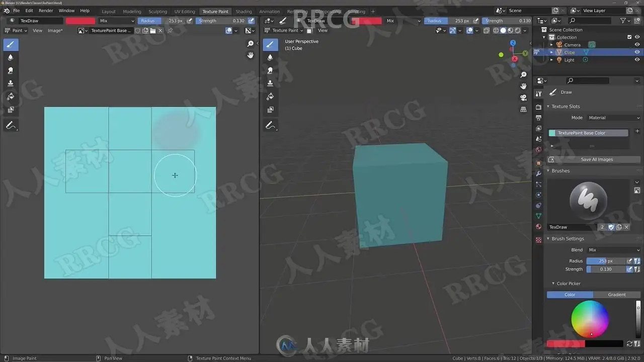Switch to the UV Editing workspace tab

pos(185,12)
